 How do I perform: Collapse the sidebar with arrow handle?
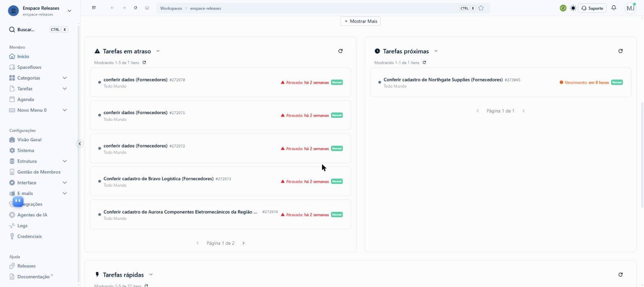pyautogui.click(x=80, y=144)
